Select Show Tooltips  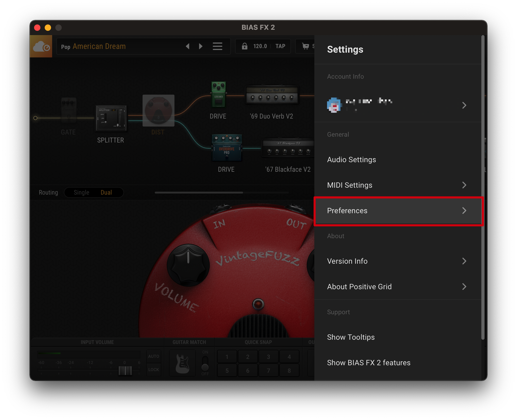point(398,337)
